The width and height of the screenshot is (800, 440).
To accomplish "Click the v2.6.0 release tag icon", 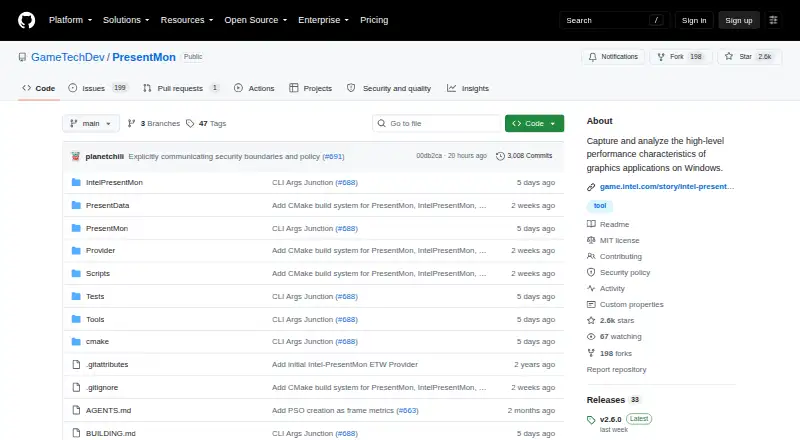I will click(x=591, y=420).
